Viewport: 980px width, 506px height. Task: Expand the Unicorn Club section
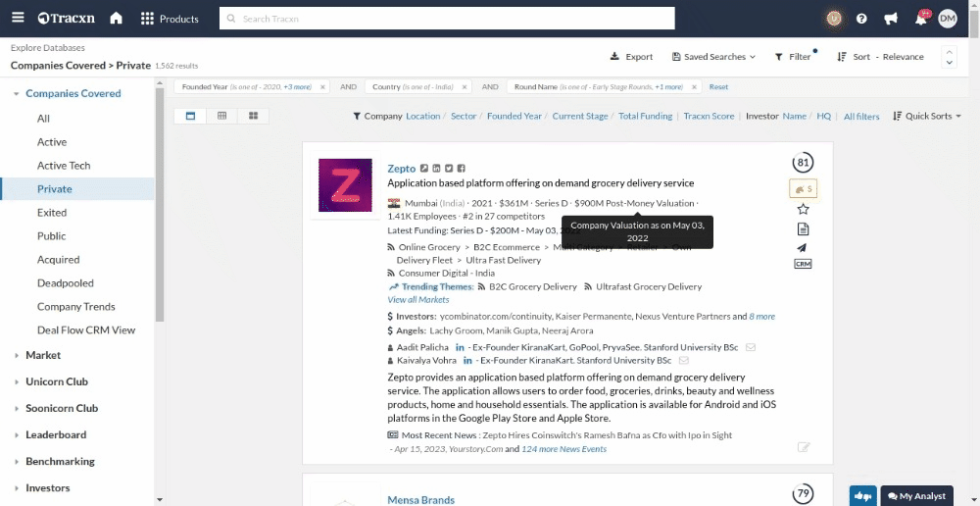[x=57, y=381]
